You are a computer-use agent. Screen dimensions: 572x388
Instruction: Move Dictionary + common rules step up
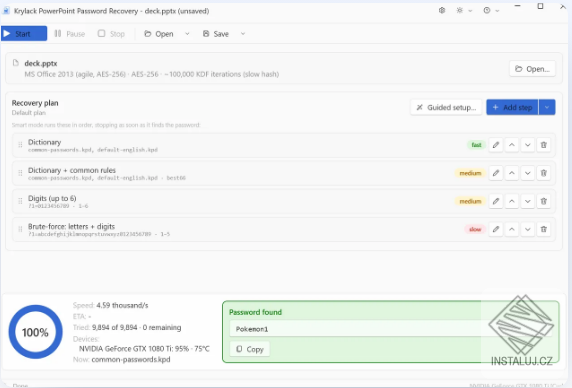tap(512, 173)
